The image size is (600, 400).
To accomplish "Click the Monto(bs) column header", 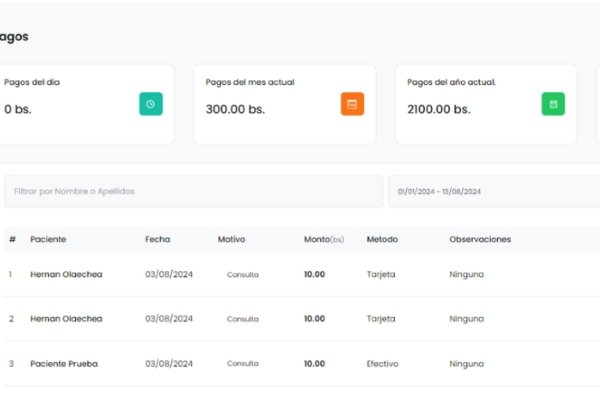I will click(323, 240).
